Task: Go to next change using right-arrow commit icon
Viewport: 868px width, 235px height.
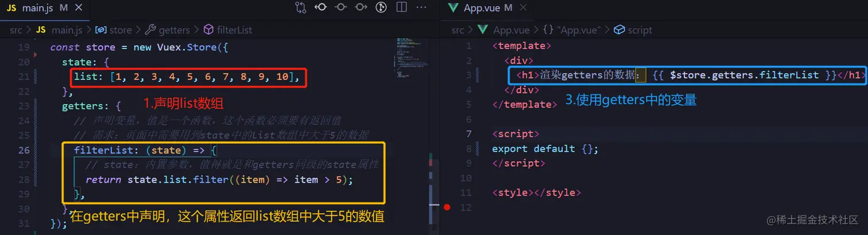Action: pos(361,7)
